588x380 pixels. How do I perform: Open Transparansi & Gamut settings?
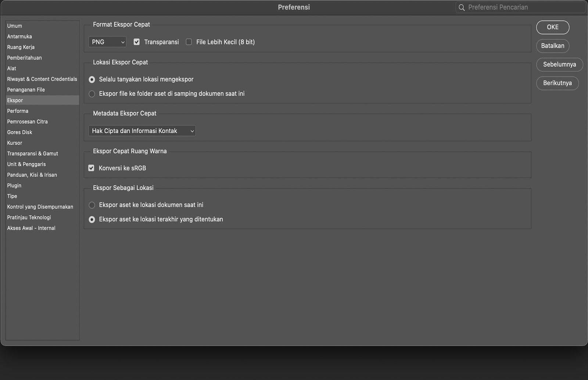point(32,153)
